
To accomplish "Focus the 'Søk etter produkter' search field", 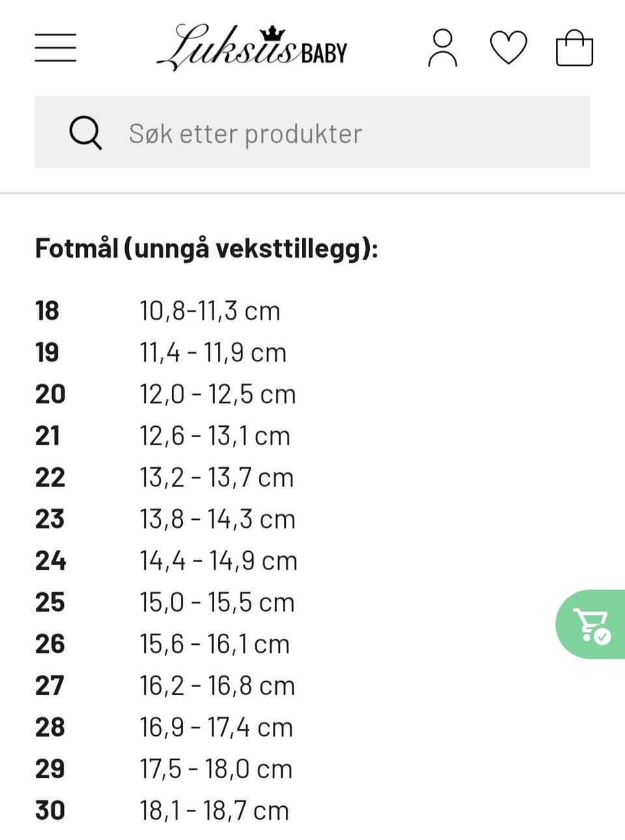I will [312, 132].
